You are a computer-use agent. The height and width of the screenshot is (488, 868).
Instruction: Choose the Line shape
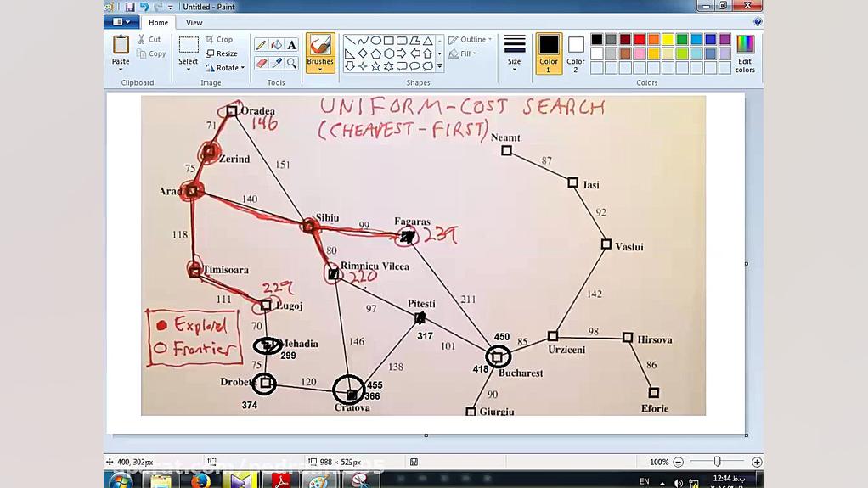coord(350,41)
